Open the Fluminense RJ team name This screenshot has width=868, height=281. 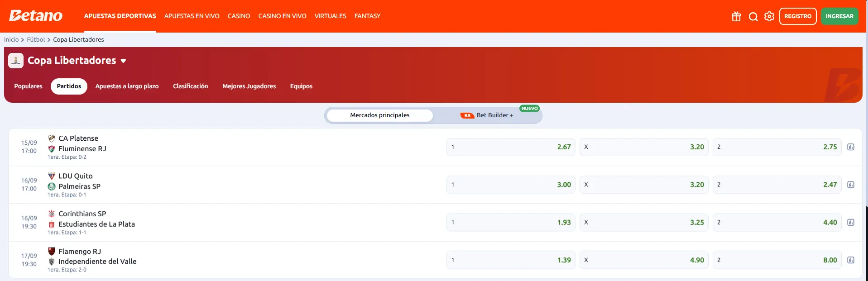[x=82, y=149]
